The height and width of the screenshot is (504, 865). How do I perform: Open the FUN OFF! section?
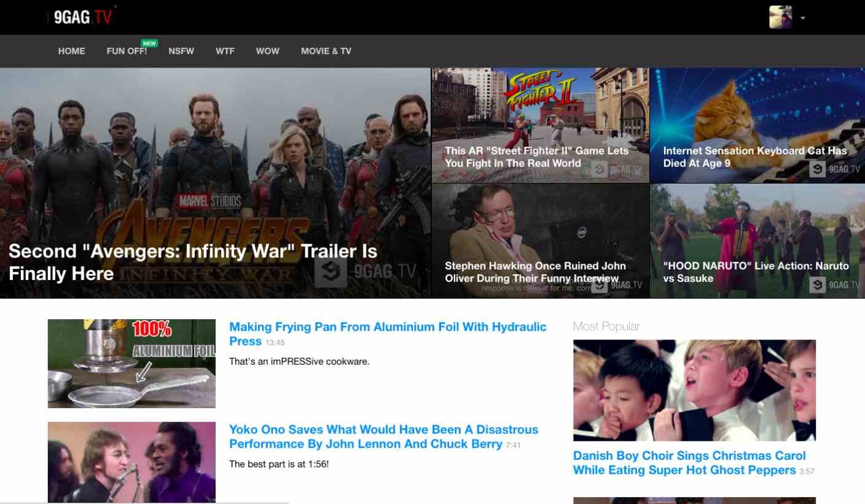(127, 51)
